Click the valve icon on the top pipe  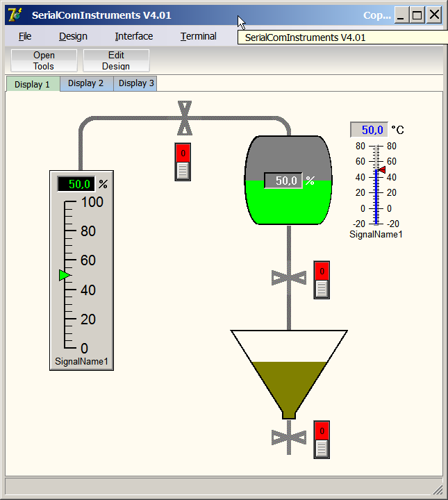pos(185,118)
